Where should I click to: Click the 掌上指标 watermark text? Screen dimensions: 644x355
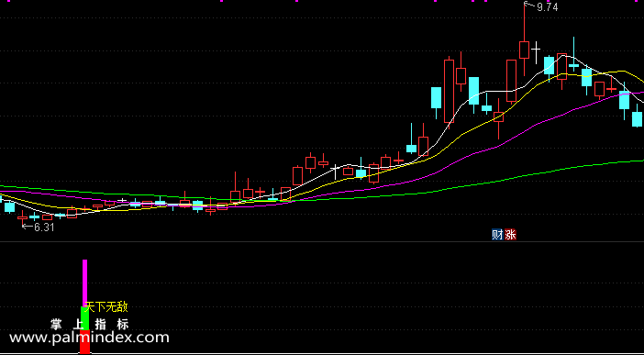click(x=90, y=324)
